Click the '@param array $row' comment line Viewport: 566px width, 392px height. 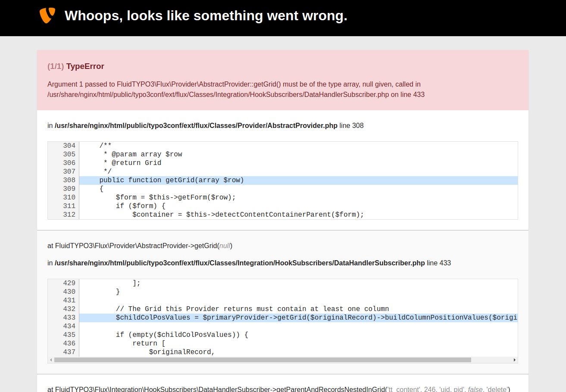143,154
